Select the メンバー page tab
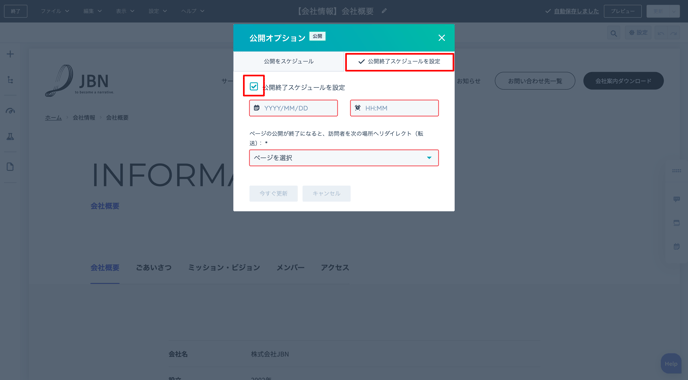Screen dimensions: 688x380 click(x=290, y=268)
